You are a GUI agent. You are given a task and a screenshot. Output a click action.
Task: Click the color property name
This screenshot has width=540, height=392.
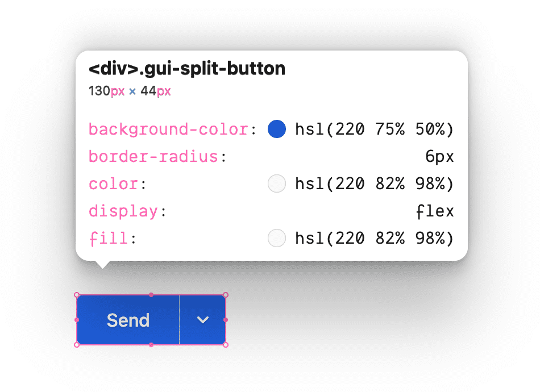point(113,184)
